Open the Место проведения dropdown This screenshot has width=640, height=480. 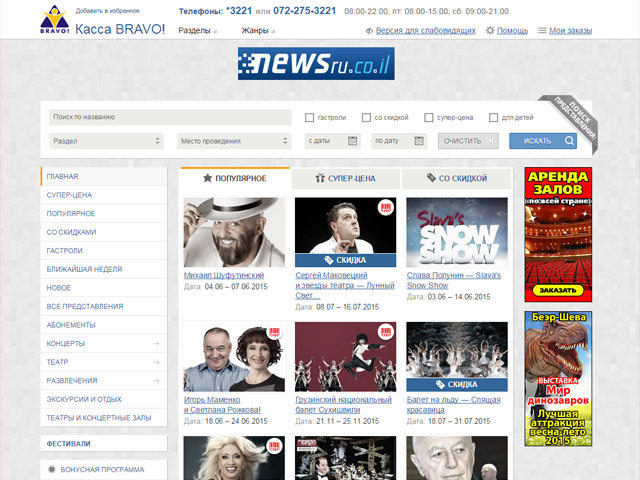pyautogui.click(x=234, y=141)
